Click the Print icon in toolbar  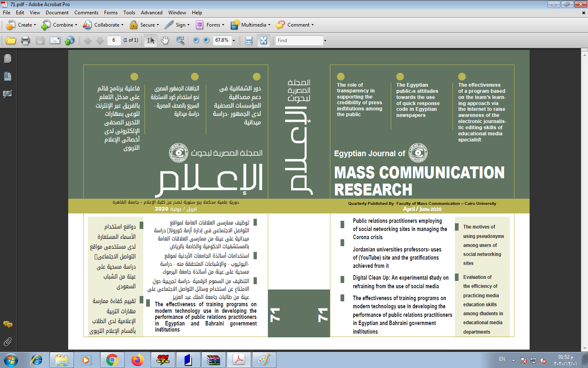coord(25,40)
